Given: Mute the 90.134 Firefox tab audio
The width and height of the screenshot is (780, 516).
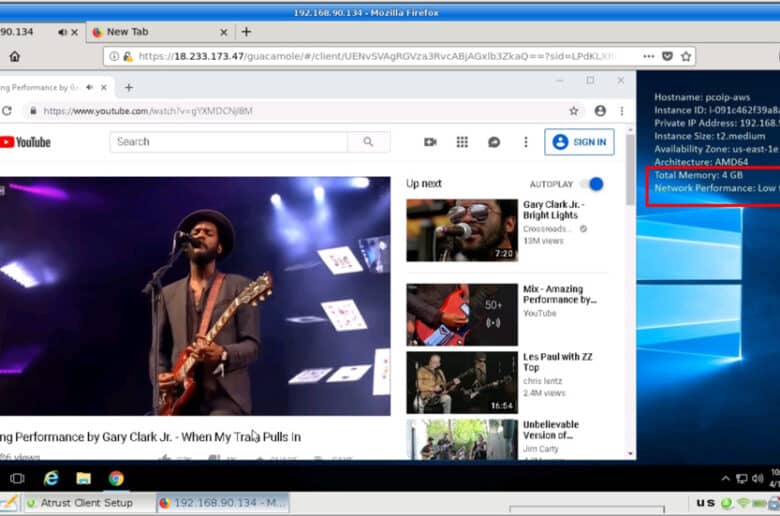Looking at the screenshot, I should click(62, 32).
